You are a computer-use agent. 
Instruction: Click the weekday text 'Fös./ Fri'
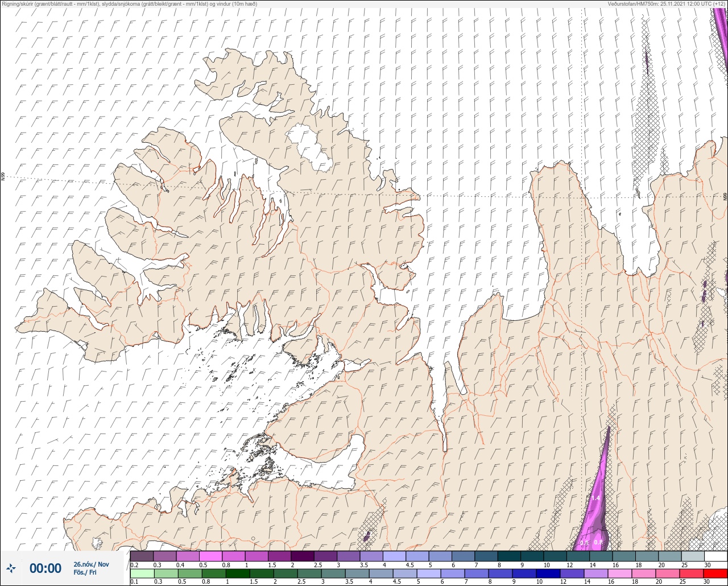[x=85, y=573]
